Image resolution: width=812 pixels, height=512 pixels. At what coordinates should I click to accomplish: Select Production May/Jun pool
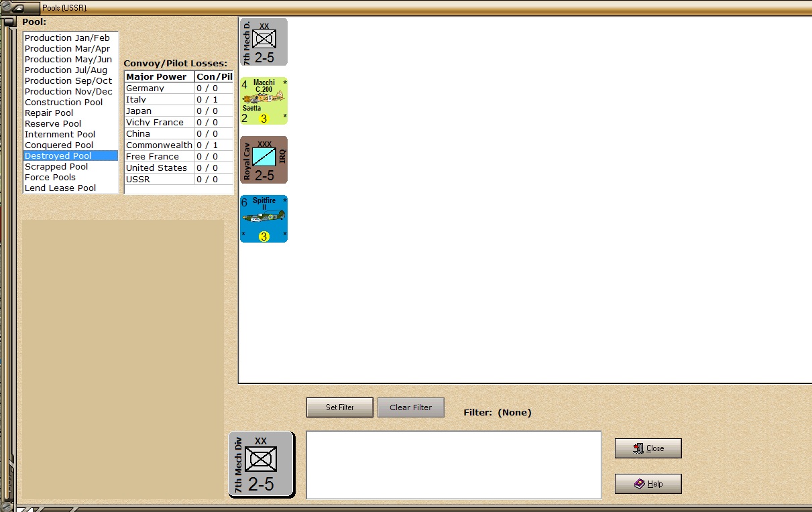tap(70, 60)
